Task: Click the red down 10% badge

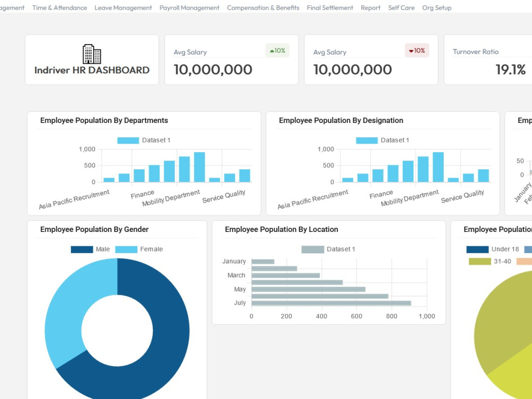Action: [x=417, y=51]
